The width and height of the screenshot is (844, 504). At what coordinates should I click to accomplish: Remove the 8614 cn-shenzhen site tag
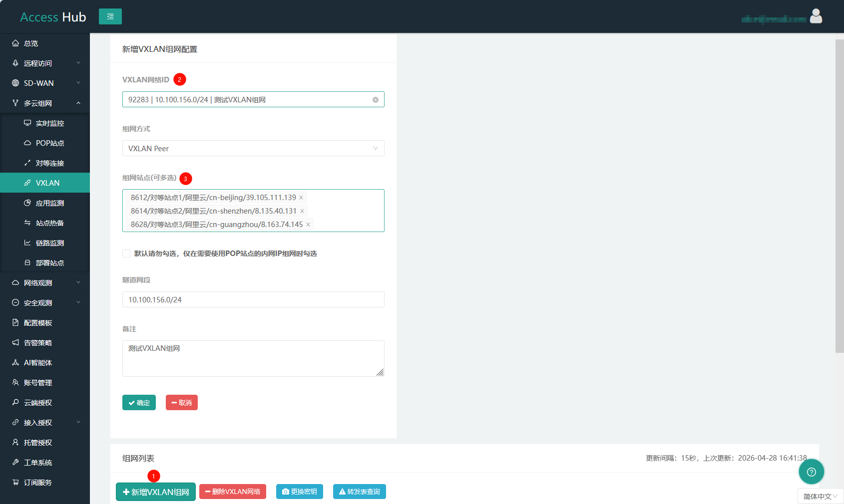[x=302, y=211]
